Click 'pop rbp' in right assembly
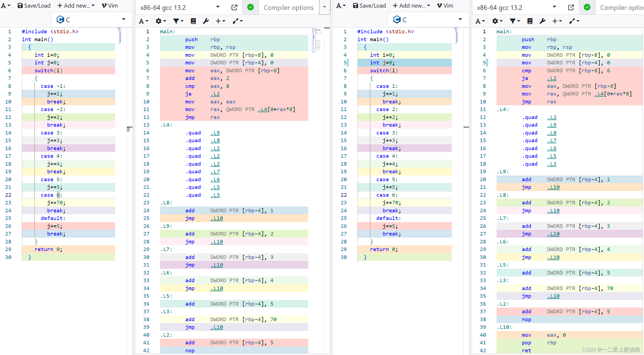 click(539, 343)
